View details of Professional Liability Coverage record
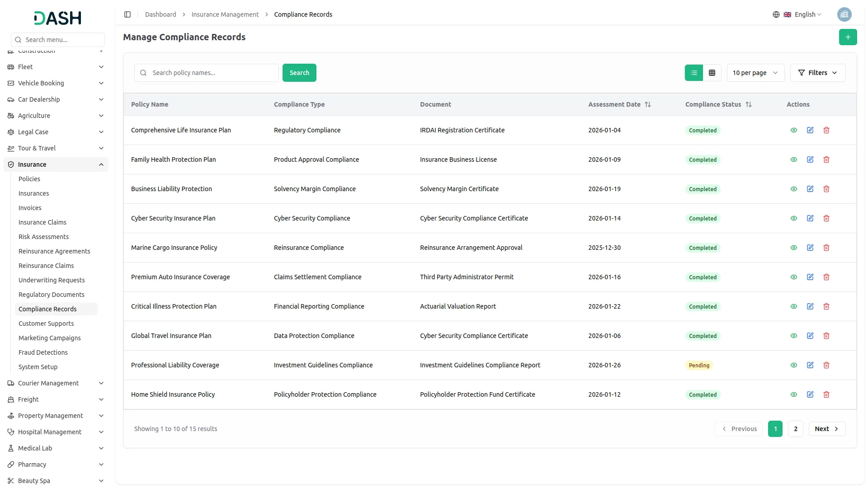The width and height of the screenshot is (868, 488). 794,365
